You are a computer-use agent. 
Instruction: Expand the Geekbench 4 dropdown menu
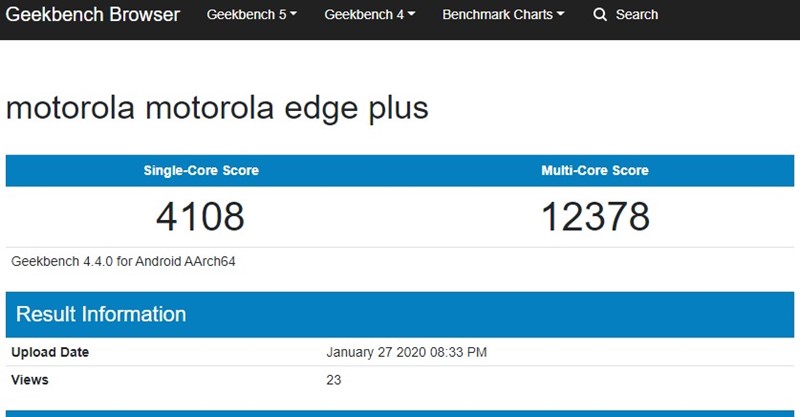click(x=369, y=15)
